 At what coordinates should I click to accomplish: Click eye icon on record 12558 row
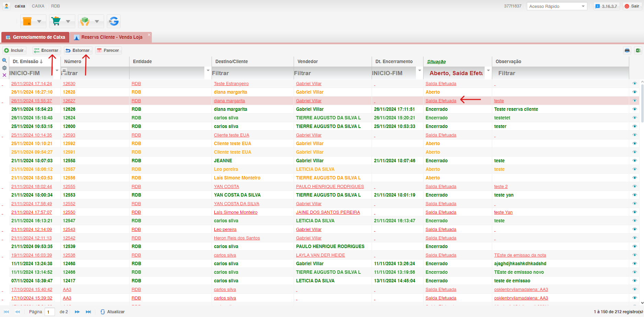pos(634,161)
